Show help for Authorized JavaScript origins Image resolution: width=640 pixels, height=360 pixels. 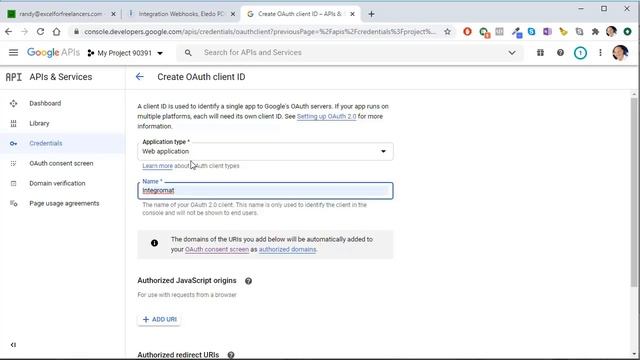pos(248,281)
